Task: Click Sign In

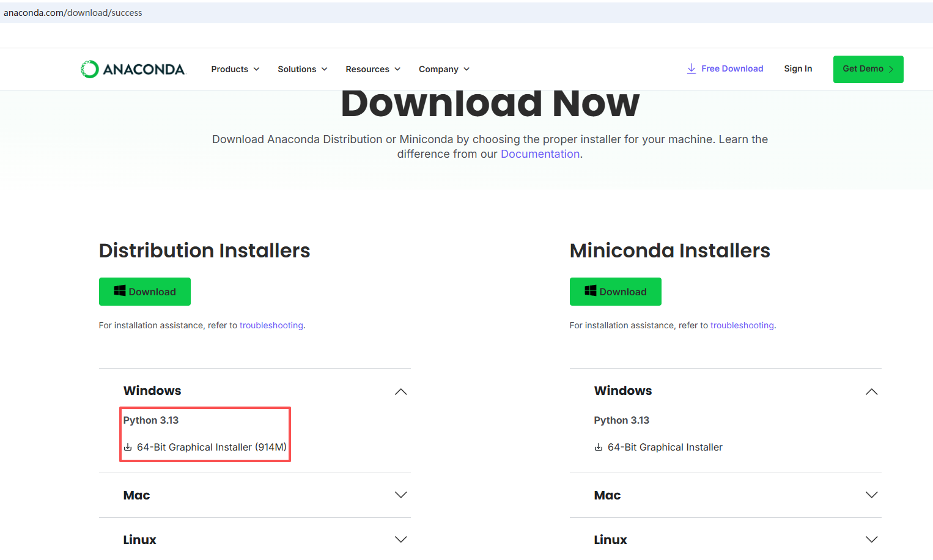Action: click(798, 68)
